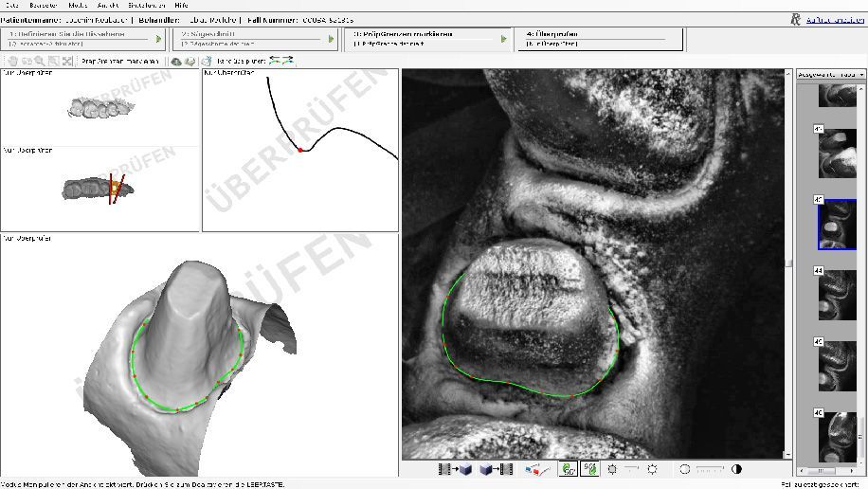This screenshot has height=489, width=868.
Task: Click the Rx logo icon
Action: point(795,20)
